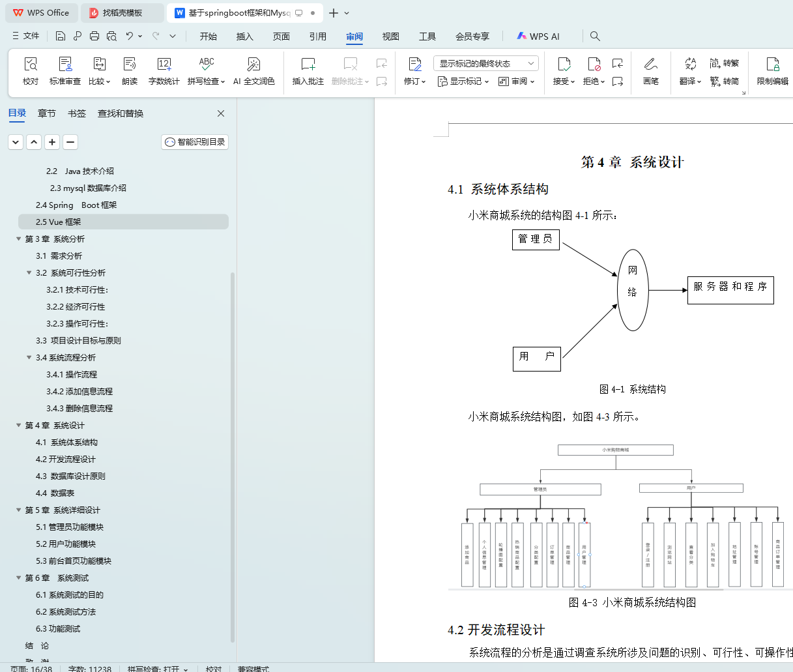
Task: Collapse 第 3 章 系统分析 tree node
Action: (x=19, y=239)
